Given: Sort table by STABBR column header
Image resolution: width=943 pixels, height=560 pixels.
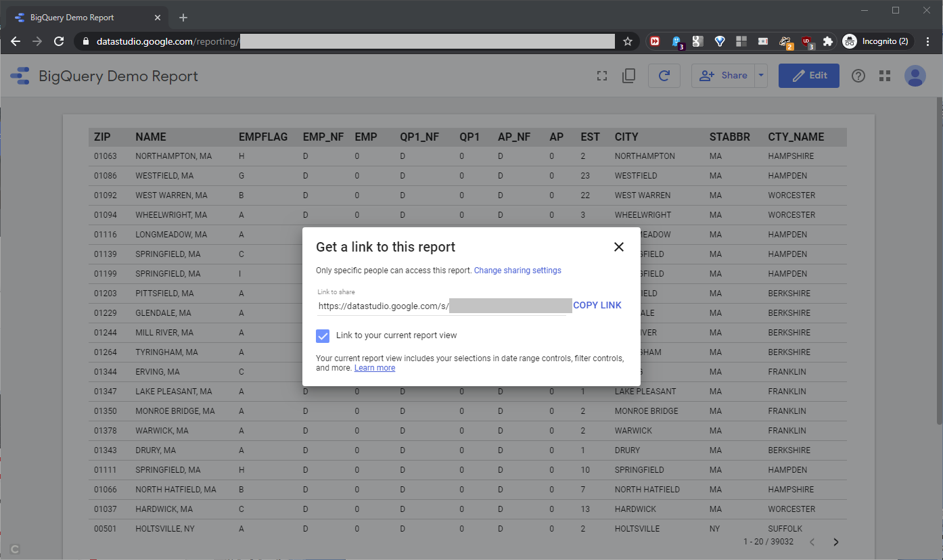Looking at the screenshot, I should [x=730, y=137].
